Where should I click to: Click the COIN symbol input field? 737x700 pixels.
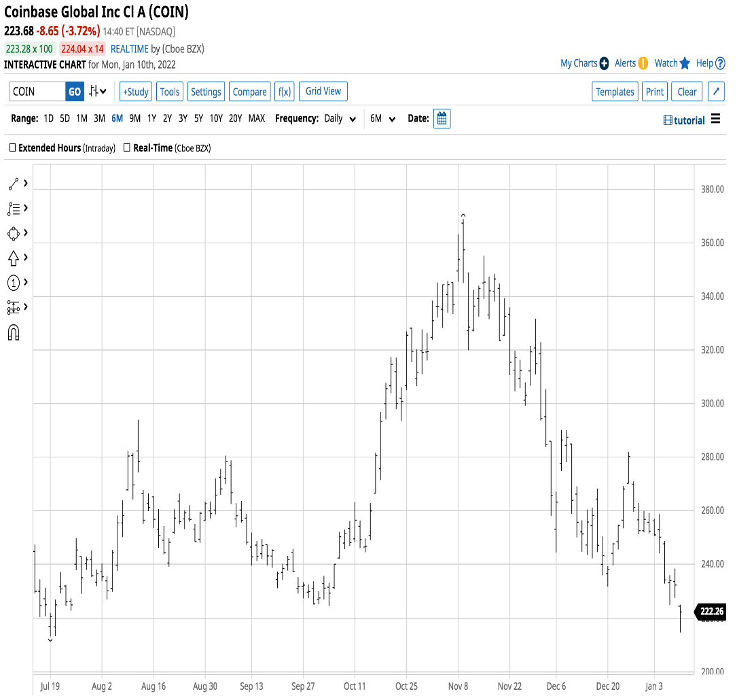(37, 91)
